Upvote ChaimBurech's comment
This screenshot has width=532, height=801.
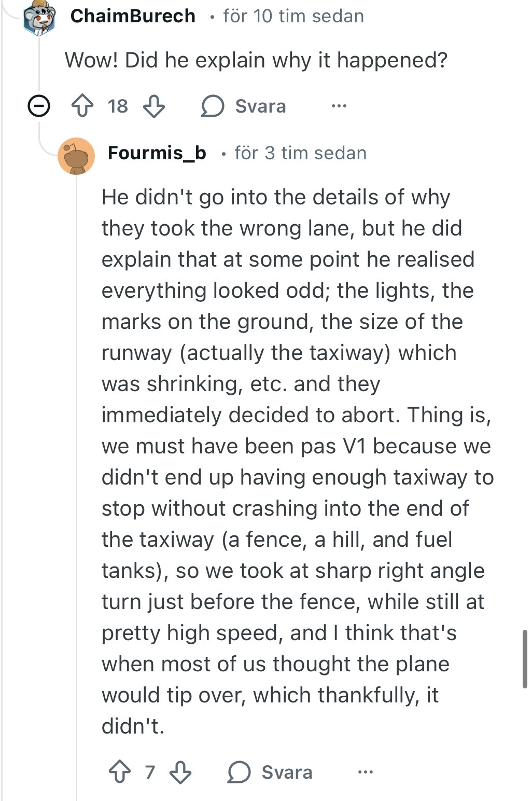pos(82,106)
